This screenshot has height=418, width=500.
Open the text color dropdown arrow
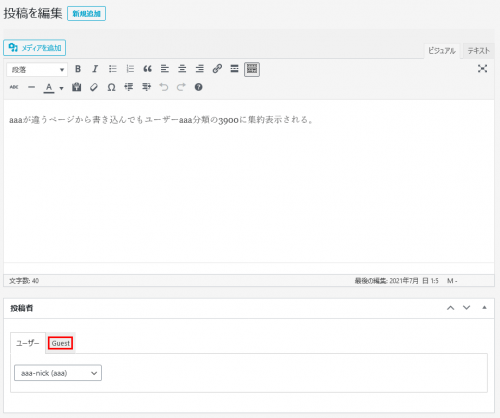point(61,88)
